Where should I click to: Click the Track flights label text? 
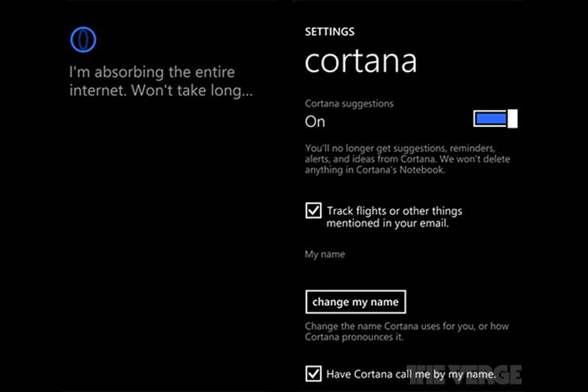(394, 211)
